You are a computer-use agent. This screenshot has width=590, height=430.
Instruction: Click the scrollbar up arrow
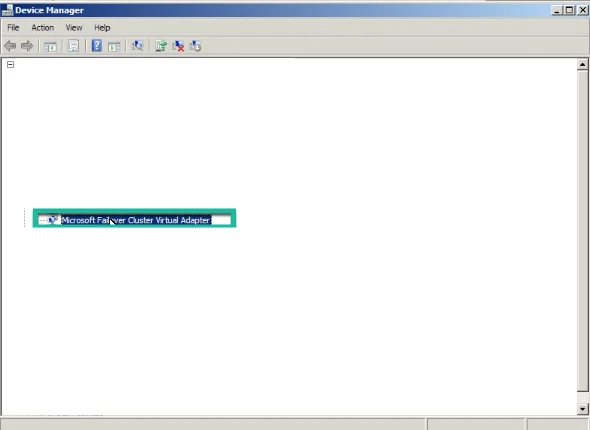(x=582, y=65)
